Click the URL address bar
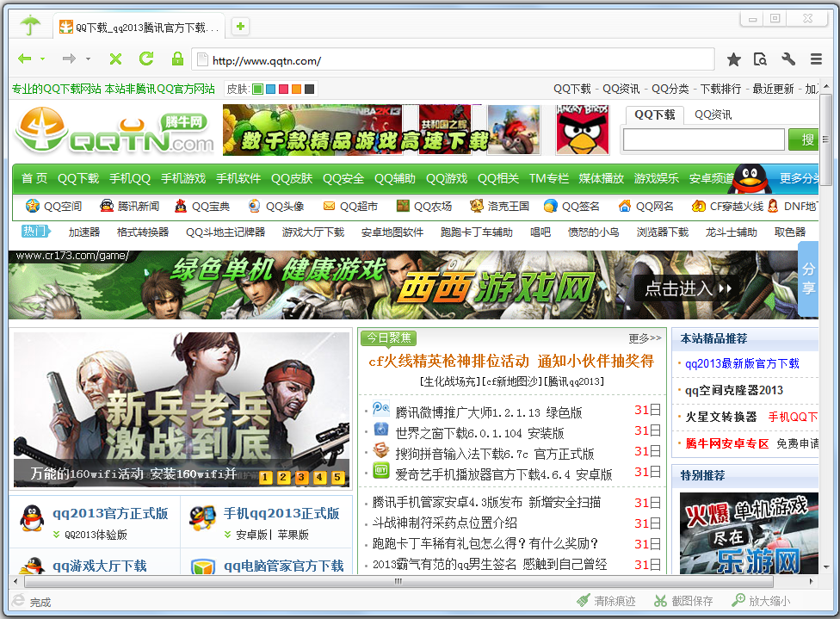Viewport: 840px width, 619px height. (454, 60)
